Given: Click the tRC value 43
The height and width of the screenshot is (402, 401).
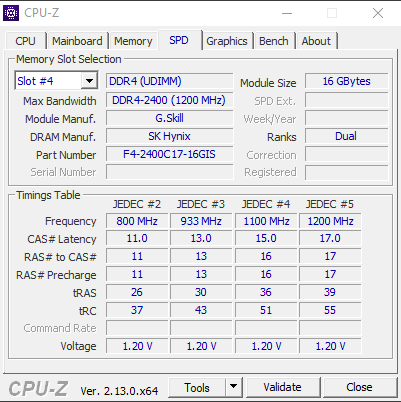Looking at the screenshot, I should [x=201, y=310].
